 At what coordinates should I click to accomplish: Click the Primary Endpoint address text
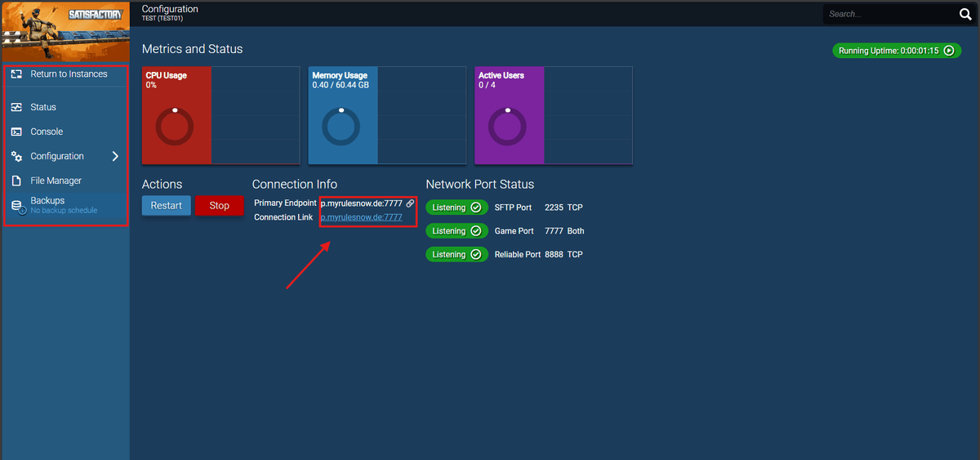(362, 203)
